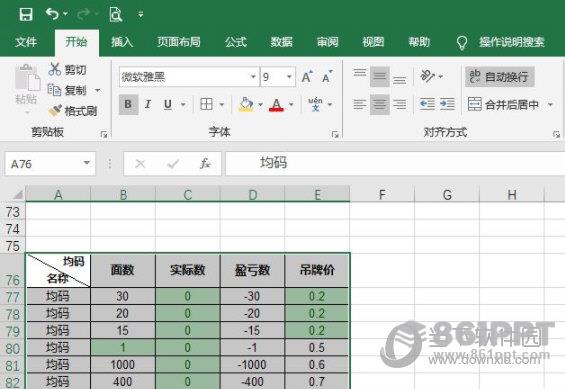Image resolution: width=565 pixels, height=389 pixels.
Task: Switch to the 插入 ribbon tab
Action: pyautogui.click(x=122, y=42)
